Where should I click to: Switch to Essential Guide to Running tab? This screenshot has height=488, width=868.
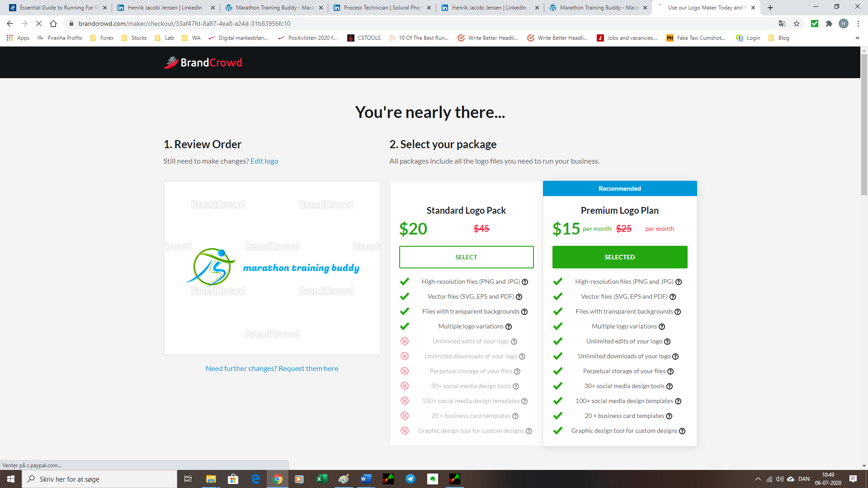pyautogui.click(x=57, y=8)
